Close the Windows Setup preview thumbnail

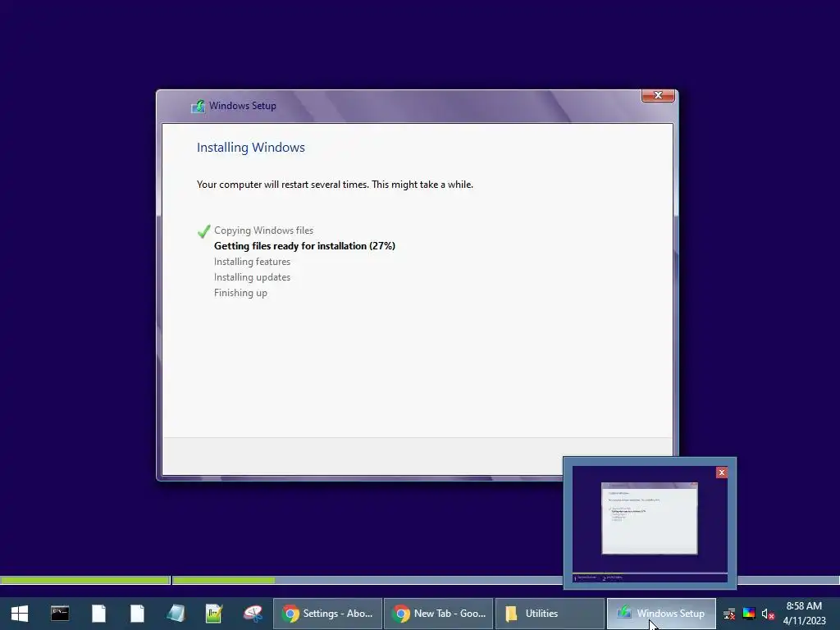(x=722, y=472)
